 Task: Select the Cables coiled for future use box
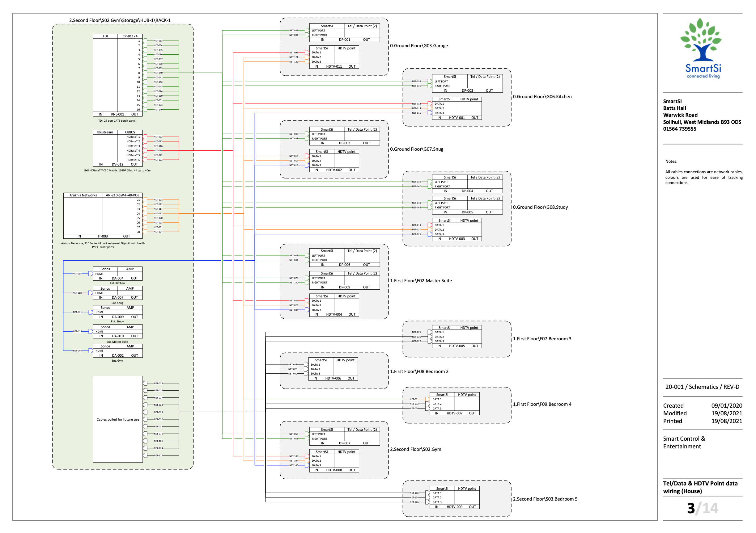click(118, 419)
